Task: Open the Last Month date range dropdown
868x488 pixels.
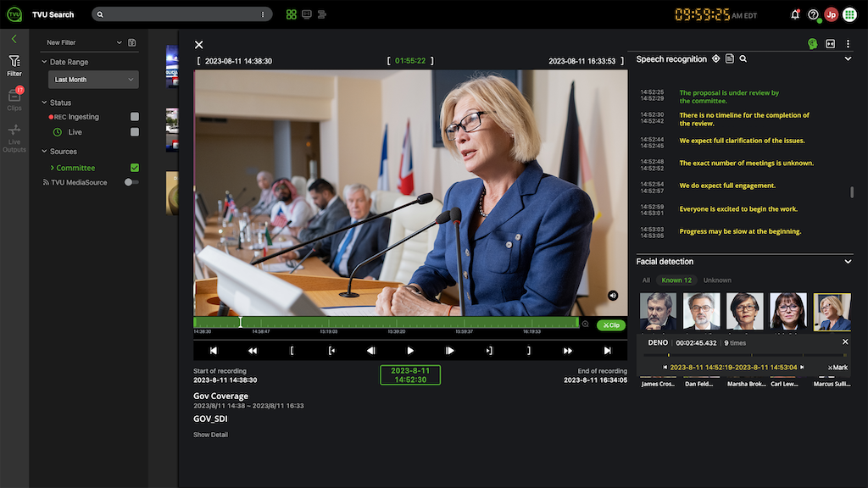Action: point(93,79)
